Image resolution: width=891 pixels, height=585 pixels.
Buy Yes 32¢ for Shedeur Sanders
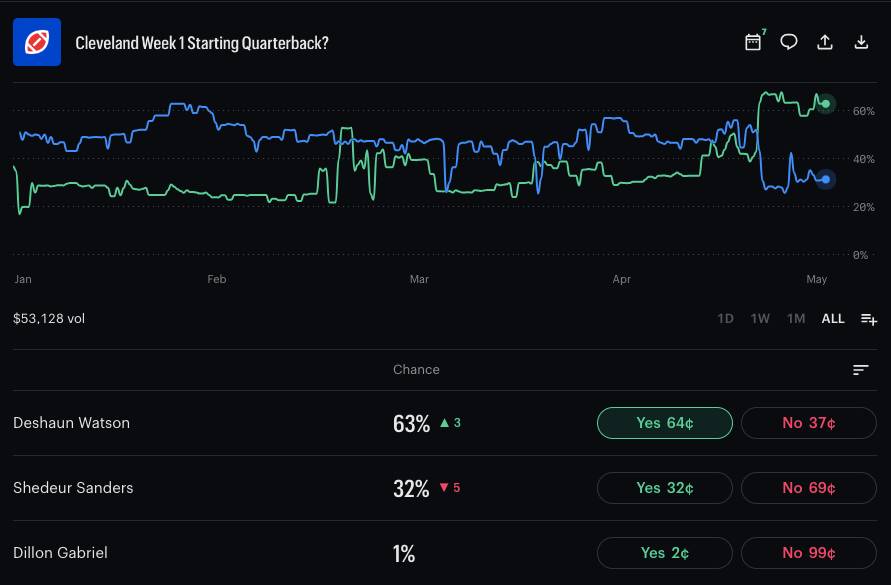click(665, 488)
